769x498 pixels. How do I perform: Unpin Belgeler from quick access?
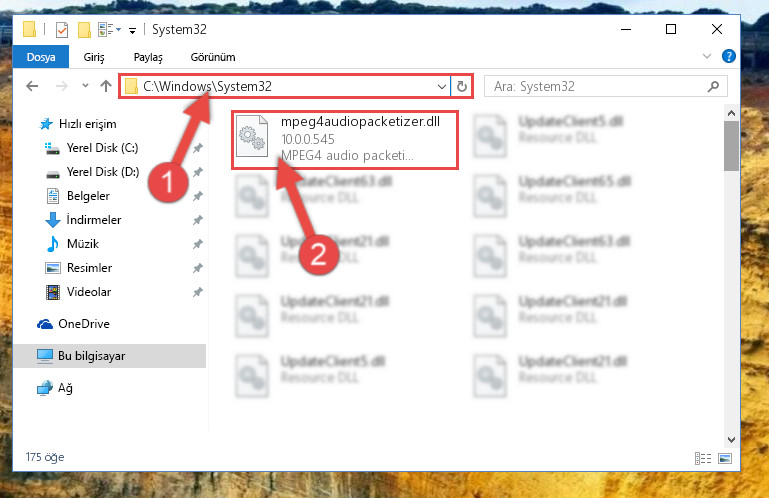pos(198,196)
